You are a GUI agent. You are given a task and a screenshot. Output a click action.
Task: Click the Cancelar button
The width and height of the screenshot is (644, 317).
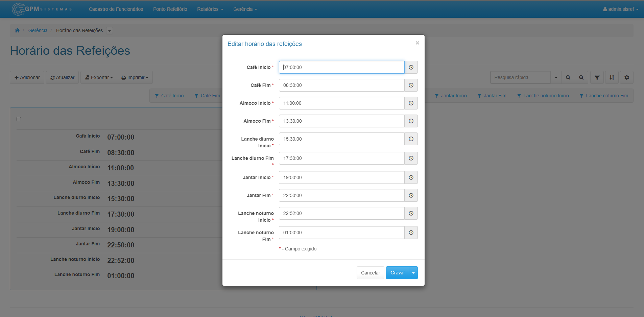[371, 273]
